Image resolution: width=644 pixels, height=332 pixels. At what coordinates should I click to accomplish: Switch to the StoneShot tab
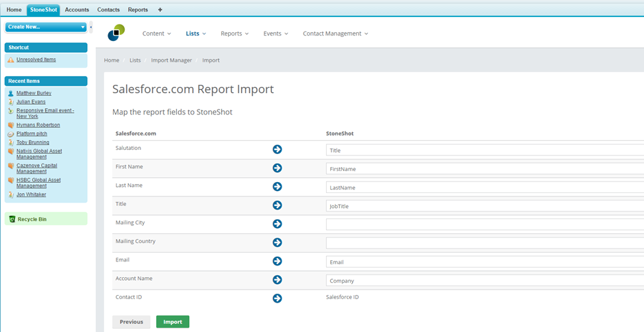[x=44, y=10]
